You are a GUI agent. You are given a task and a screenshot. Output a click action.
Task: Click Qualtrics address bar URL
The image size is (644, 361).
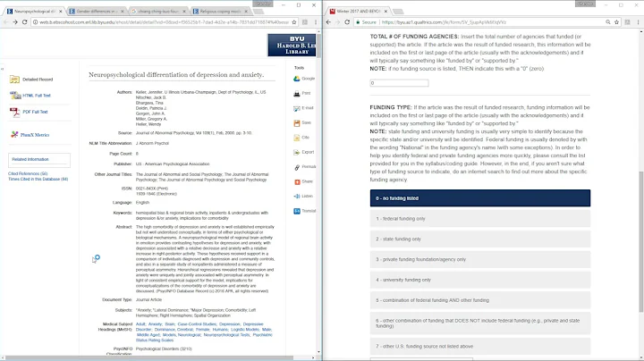click(x=444, y=22)
